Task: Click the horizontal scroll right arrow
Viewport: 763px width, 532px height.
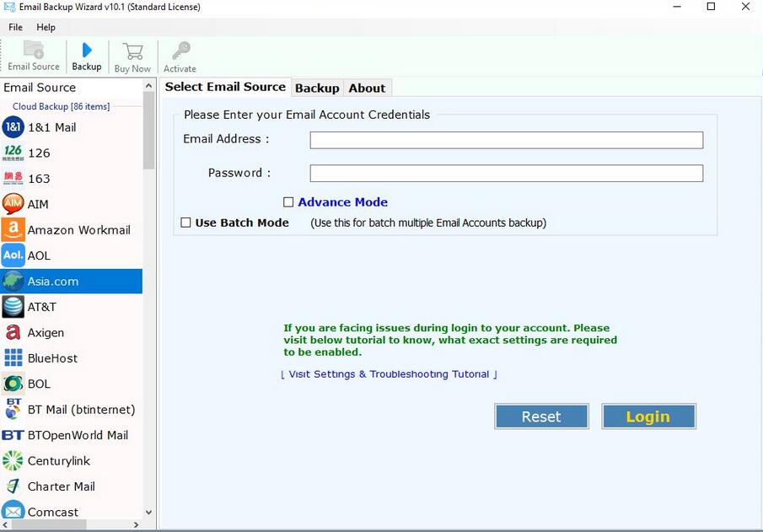Action: [136, 524]
